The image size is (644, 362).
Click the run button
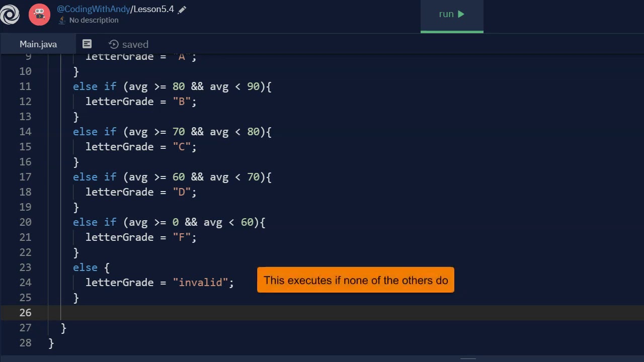coord(452,14)
